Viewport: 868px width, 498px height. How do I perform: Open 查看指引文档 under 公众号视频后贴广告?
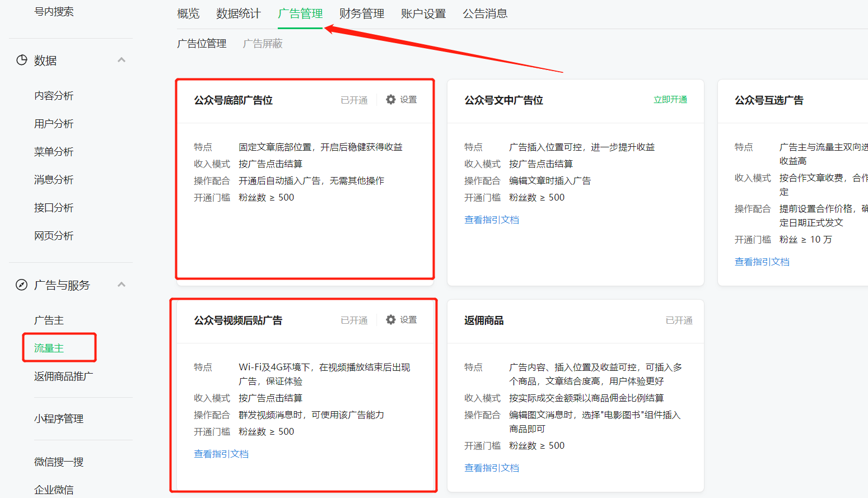point(221,454)
